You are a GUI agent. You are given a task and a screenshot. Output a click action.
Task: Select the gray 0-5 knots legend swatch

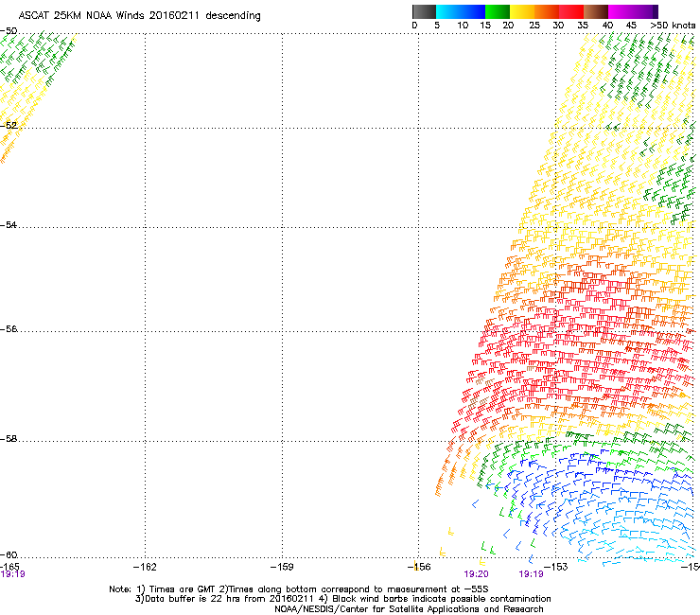pos(424,11)
